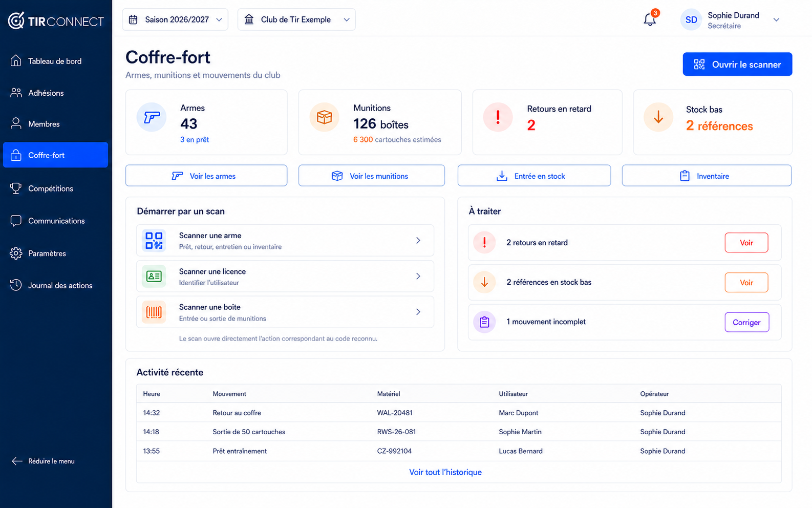Open the Club de Tir Exemple dropdown

point(296,19)
